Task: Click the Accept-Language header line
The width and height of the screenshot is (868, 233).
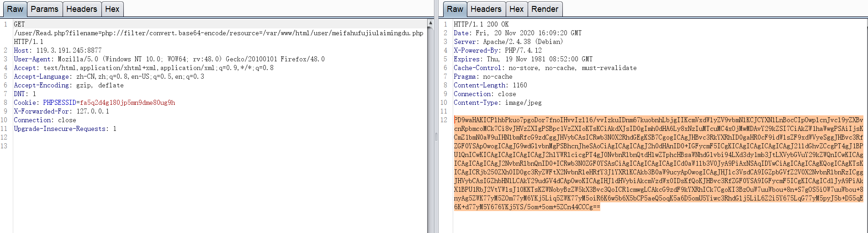Action: point(109,76)
